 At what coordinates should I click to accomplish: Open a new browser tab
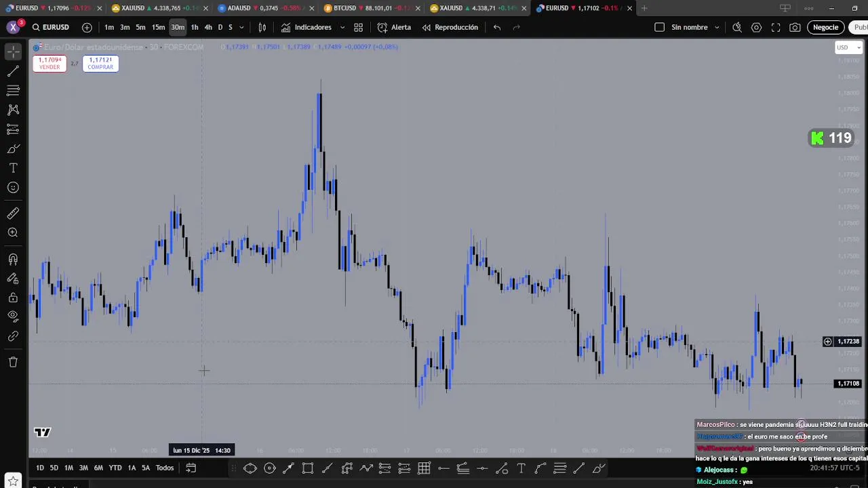coord(644,8)
